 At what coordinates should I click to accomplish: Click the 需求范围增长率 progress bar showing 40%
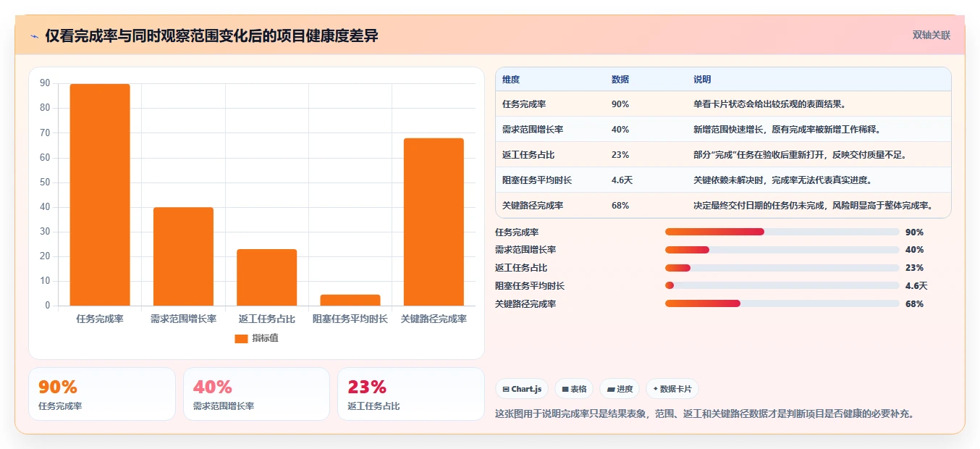coord(782,250)
